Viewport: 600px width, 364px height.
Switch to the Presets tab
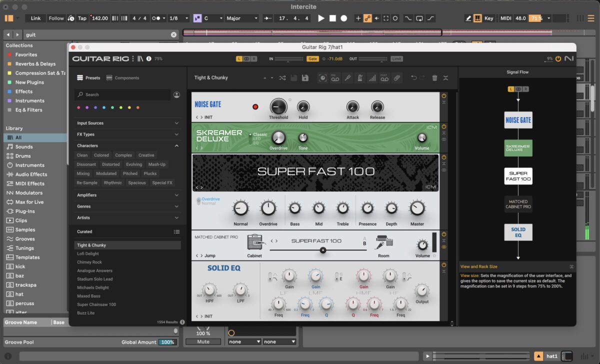(88, 78)
